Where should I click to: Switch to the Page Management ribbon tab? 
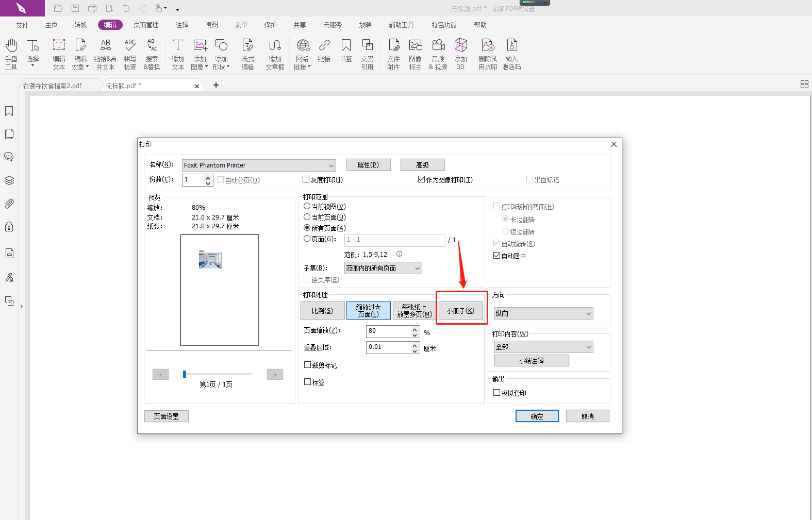tap(146, 25)
